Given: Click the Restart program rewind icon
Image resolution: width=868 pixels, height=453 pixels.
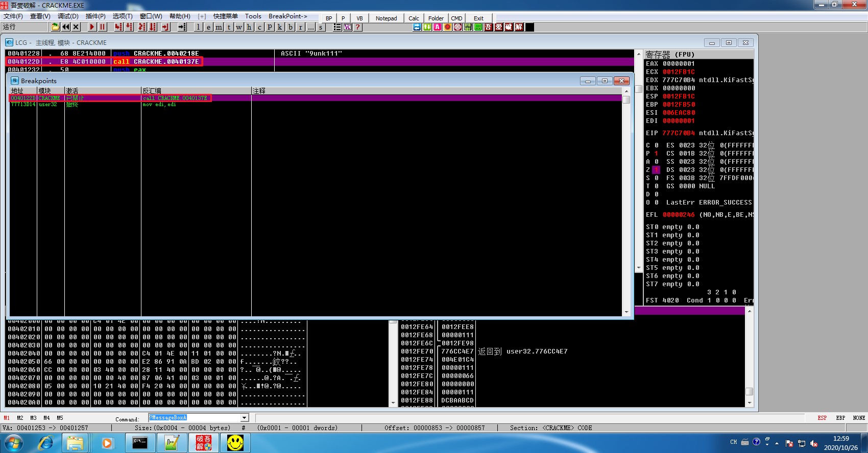Looking at the screenshot, I should coord(66,27).
